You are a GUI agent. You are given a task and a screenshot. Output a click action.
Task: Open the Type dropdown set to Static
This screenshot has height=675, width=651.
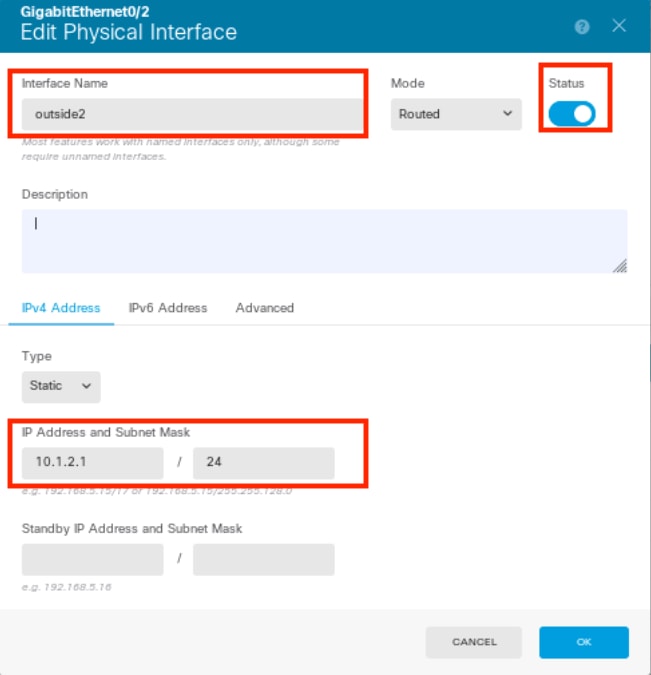coord(61,387)
